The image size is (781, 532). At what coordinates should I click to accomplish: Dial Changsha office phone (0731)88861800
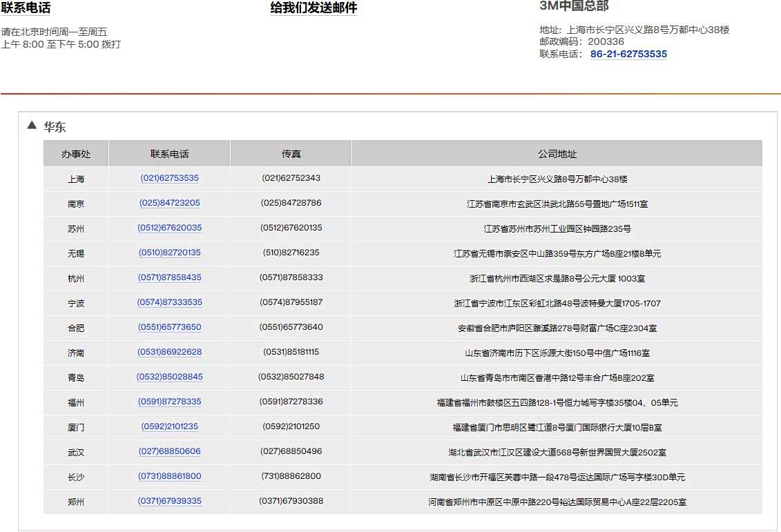(169, 476)
